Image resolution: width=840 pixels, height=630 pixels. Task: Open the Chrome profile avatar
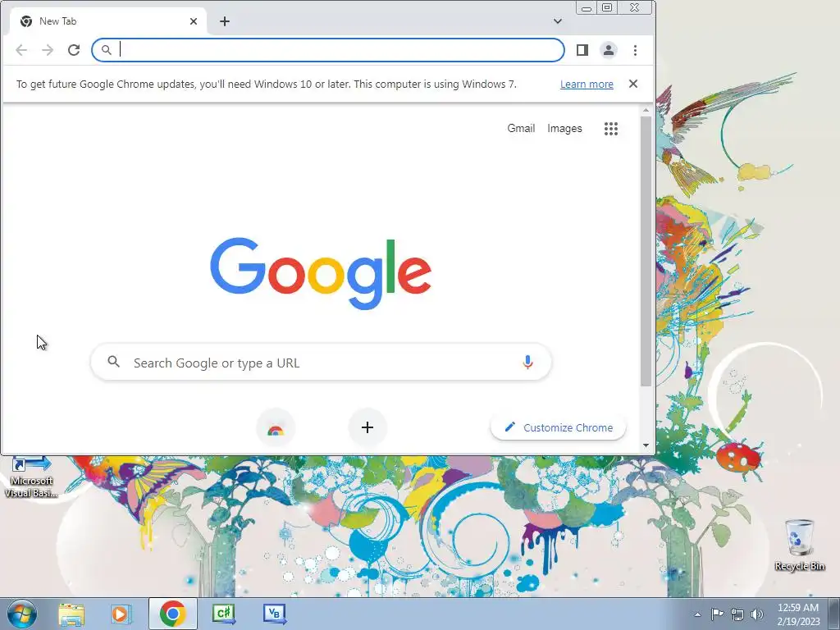(x=609, y=50)
